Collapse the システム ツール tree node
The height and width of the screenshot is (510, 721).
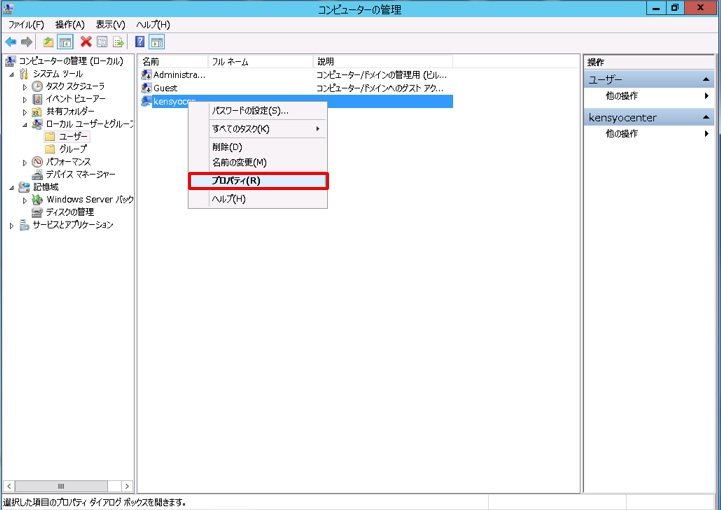point(12,74)
